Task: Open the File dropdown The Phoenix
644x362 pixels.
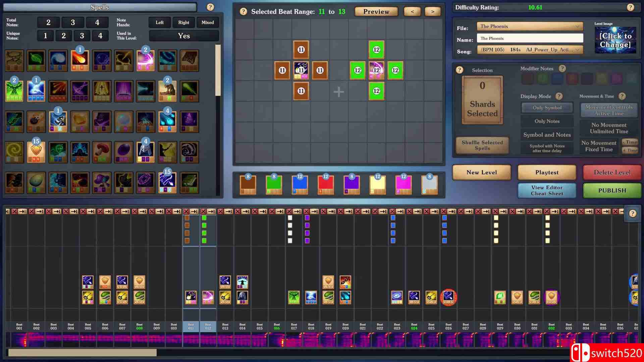Action: click(x=530, y=26)
